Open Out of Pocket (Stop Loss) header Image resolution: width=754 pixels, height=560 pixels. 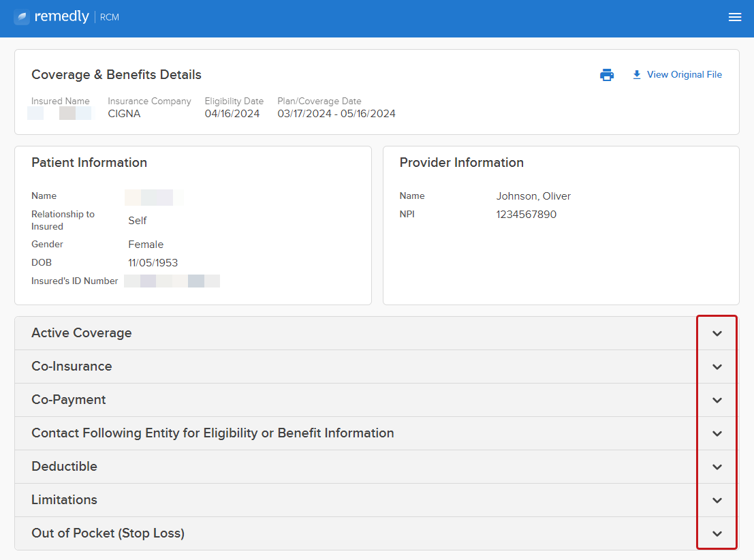coord(377,533)
